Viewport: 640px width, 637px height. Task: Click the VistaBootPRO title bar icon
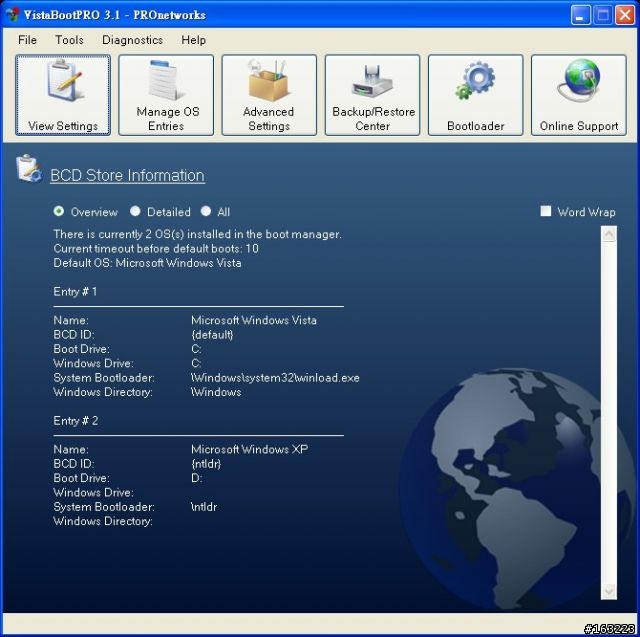tap(13, 14)
